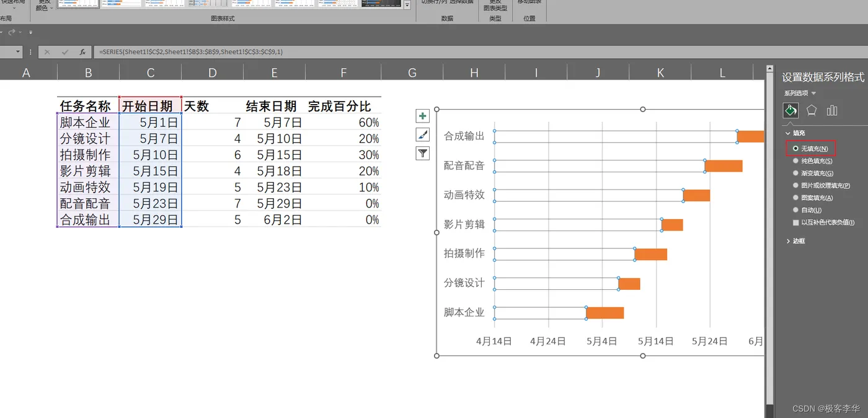
Task: Open the 系列选项 dropdown
Action: point(800,94)
